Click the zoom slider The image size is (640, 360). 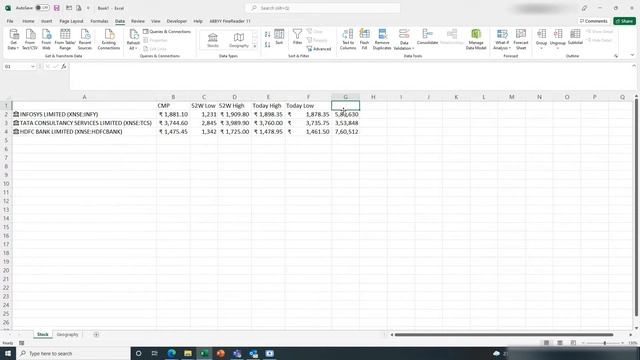604,343
